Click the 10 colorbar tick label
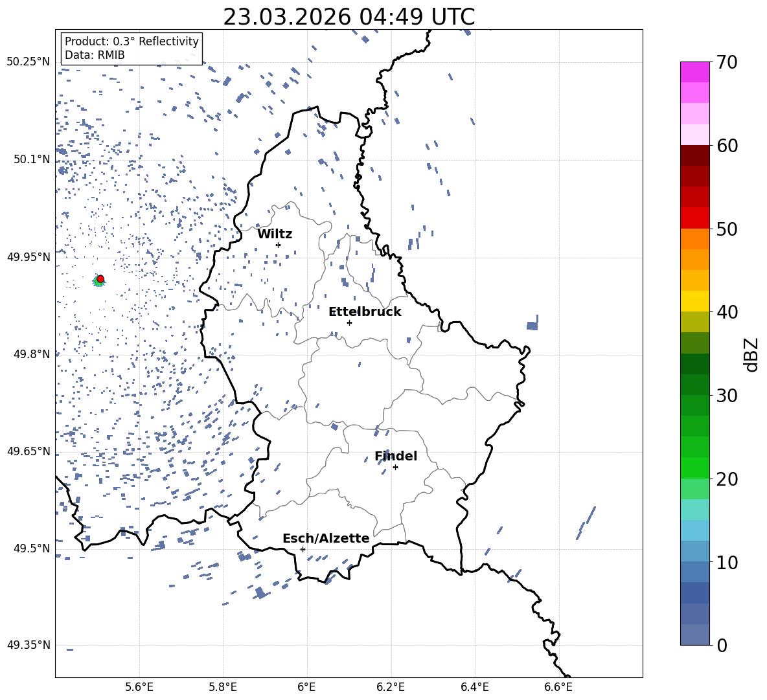This screenshot has height=700, width=767. (x=726, y=562)
